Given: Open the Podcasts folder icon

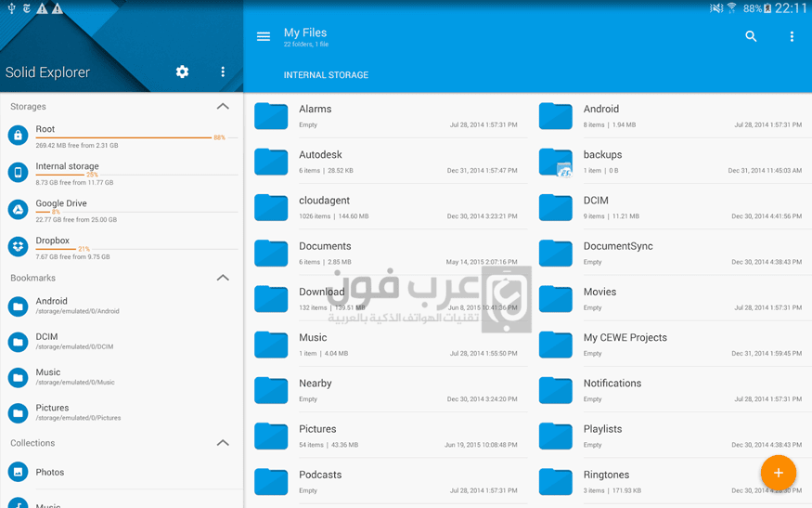Looking at the screenshot, I should point(271,482).
